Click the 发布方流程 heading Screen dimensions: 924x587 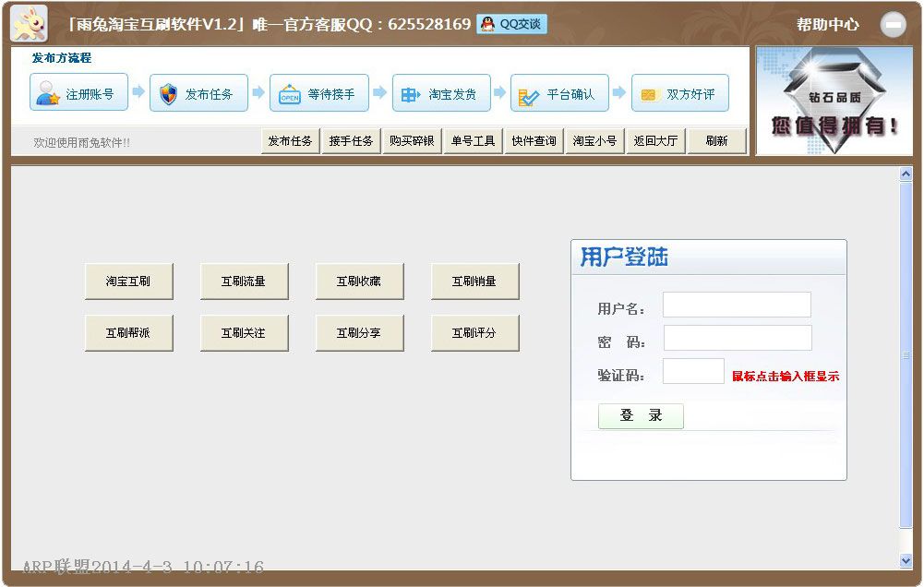click(61, 58)
